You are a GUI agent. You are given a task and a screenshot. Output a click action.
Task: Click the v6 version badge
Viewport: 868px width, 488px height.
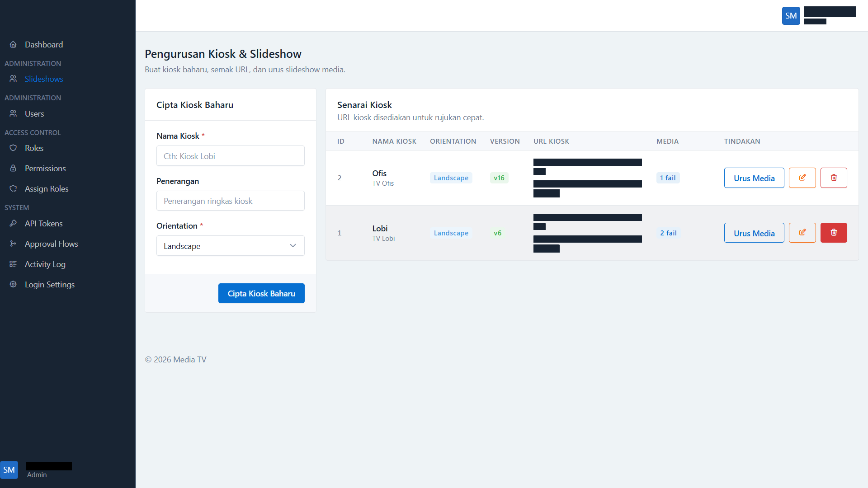pos(497,233)
